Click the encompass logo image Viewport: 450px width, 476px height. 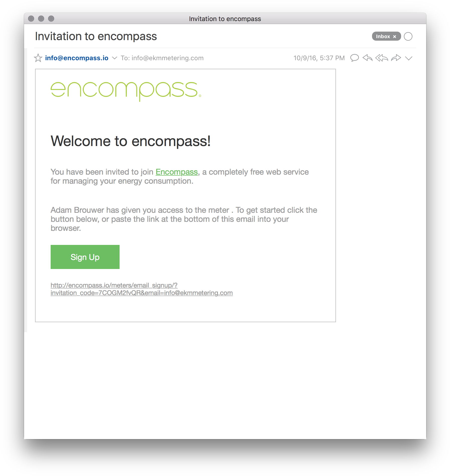point(126,91)
